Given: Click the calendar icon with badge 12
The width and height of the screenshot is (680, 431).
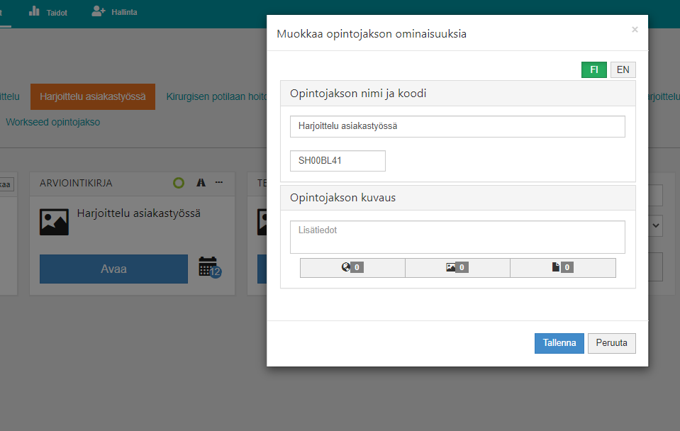Looking at the screenshot, I should 209,267.
